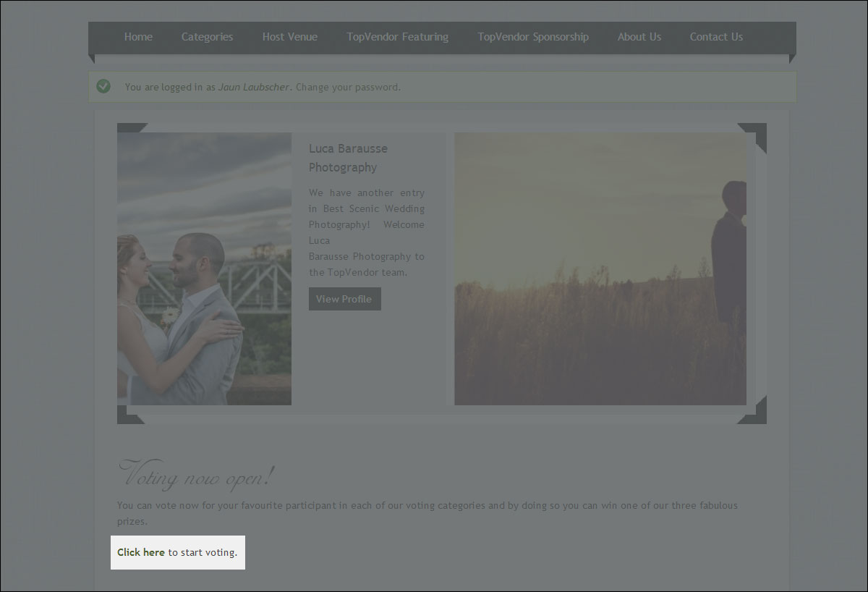The width and height of the screenshot is (868, 592).
Task: Click the 'to start voting' text
Action: click(x=203, y=552)
